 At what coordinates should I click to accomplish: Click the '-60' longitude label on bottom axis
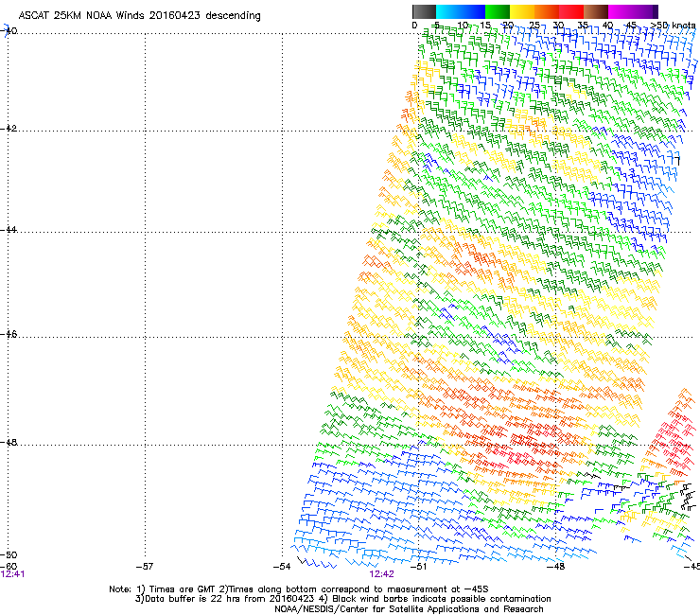[9, 567]
